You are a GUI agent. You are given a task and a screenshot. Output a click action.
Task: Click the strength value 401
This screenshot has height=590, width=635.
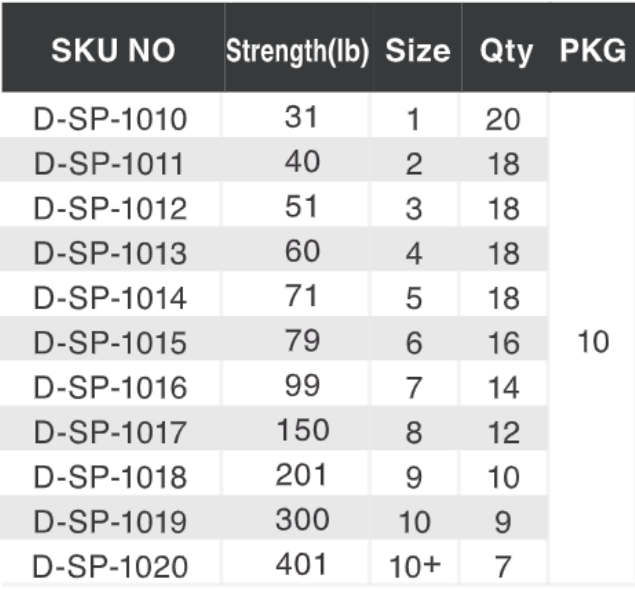tap(300, 564)
